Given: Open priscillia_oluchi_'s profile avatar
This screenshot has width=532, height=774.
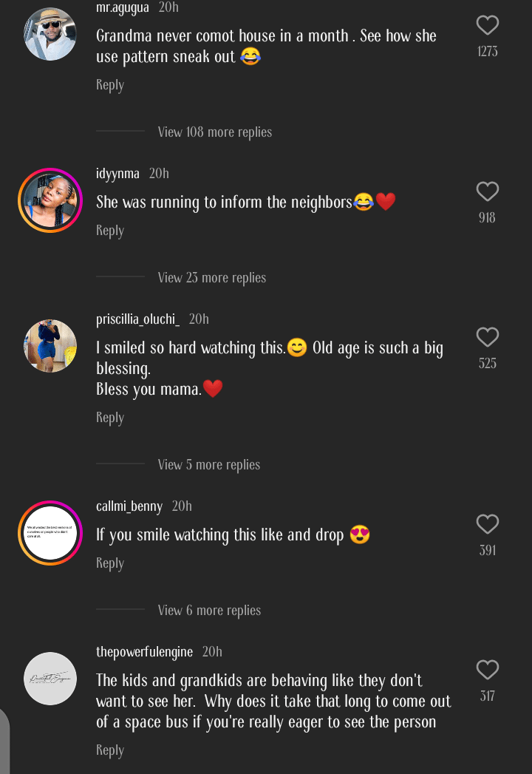Looking at the screenshot, I should 50,346.
